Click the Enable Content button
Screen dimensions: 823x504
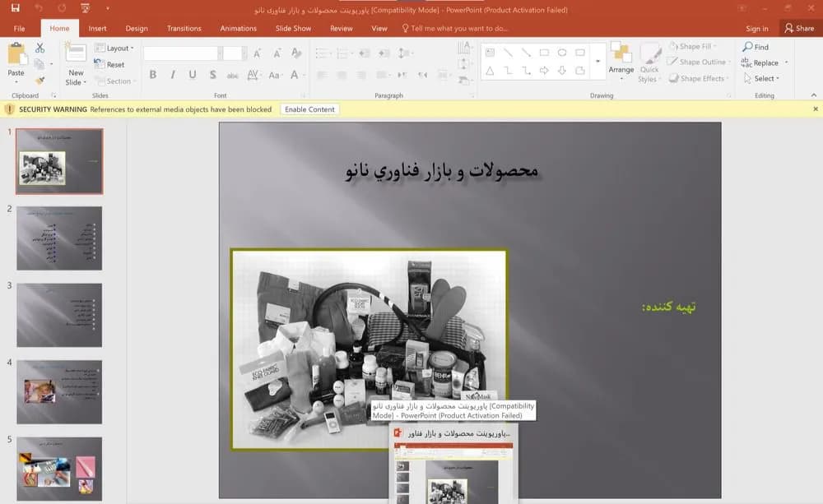pyautogui.click(x=309, y=109)
